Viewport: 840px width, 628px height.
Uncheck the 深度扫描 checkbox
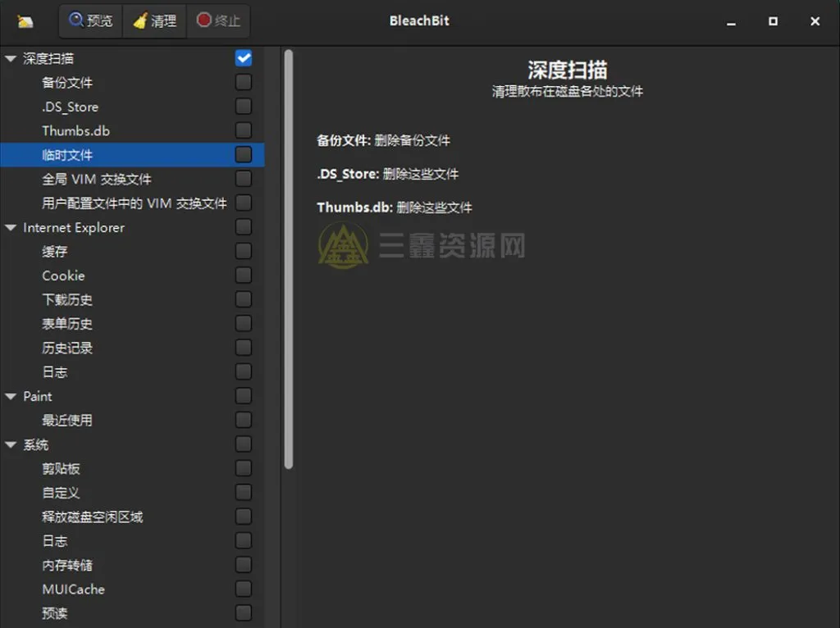point(243,58)
